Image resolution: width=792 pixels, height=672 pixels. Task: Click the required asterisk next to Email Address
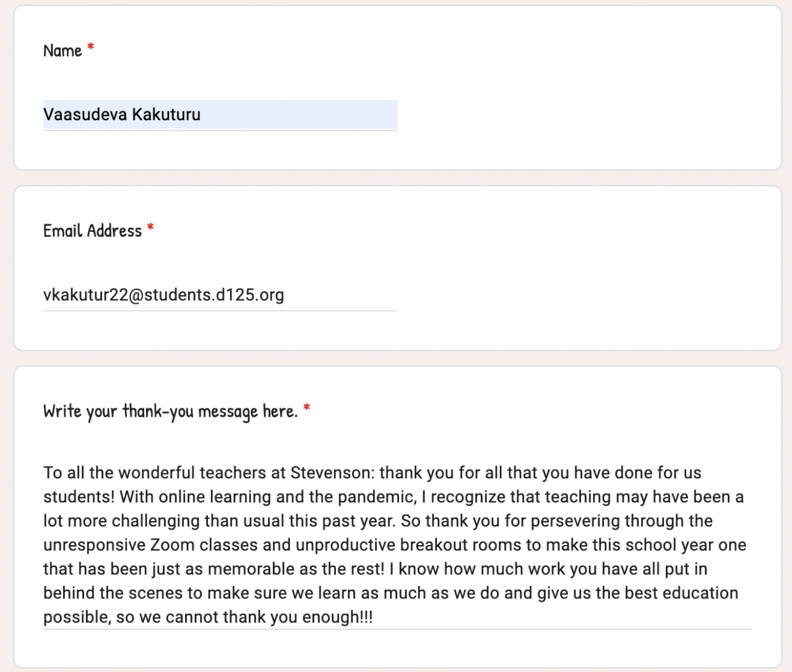pos(150,228)
